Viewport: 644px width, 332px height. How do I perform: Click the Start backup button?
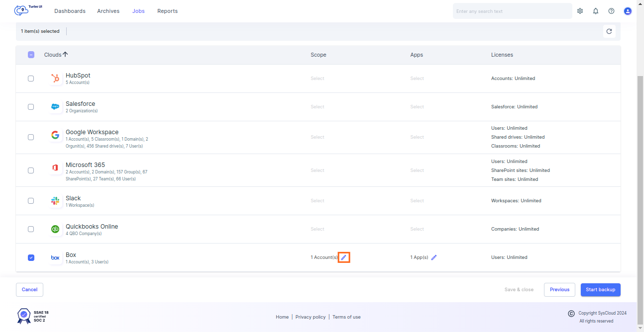(600, 289)
